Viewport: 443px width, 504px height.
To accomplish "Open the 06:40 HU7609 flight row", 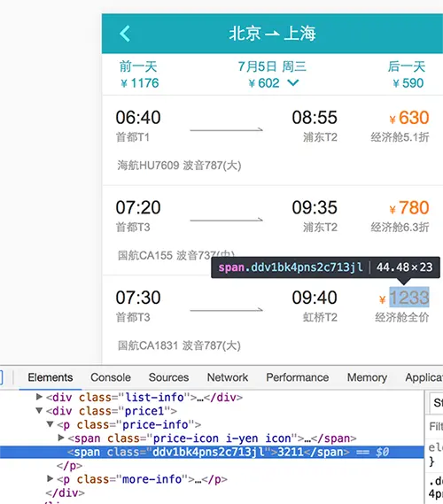I will (x=272, y=140).
